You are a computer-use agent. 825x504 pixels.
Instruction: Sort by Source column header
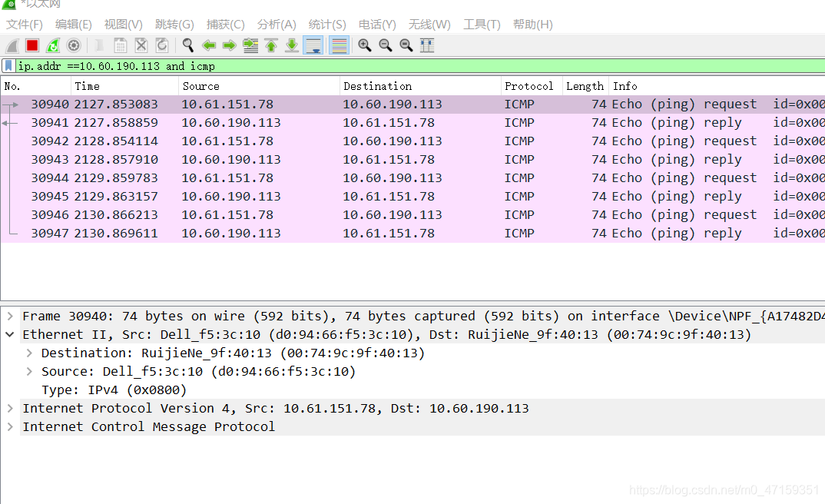pyautogui.click(x=259, y=86)
